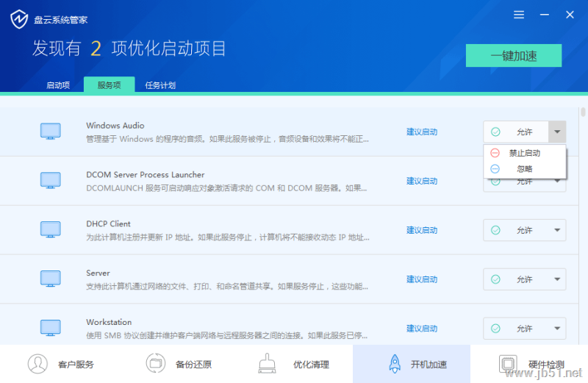The height and width of the screenshot is (383, 588).
Task: Collapse the Windows Audio dropdown arrow
Action: 557,132
